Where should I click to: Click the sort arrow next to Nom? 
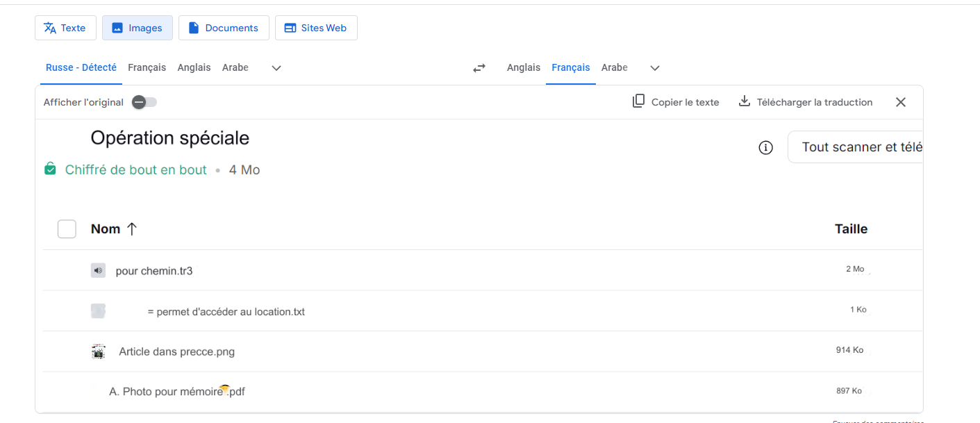tap(132, 229)
